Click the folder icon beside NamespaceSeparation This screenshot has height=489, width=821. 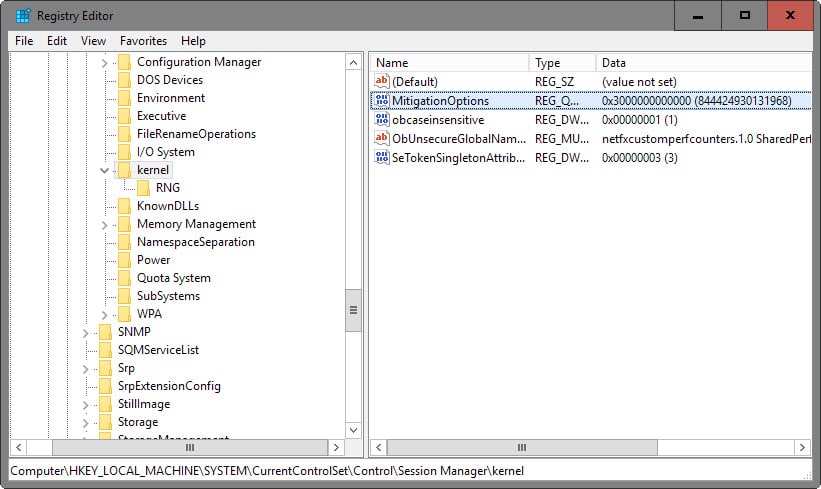coord(124,242)
